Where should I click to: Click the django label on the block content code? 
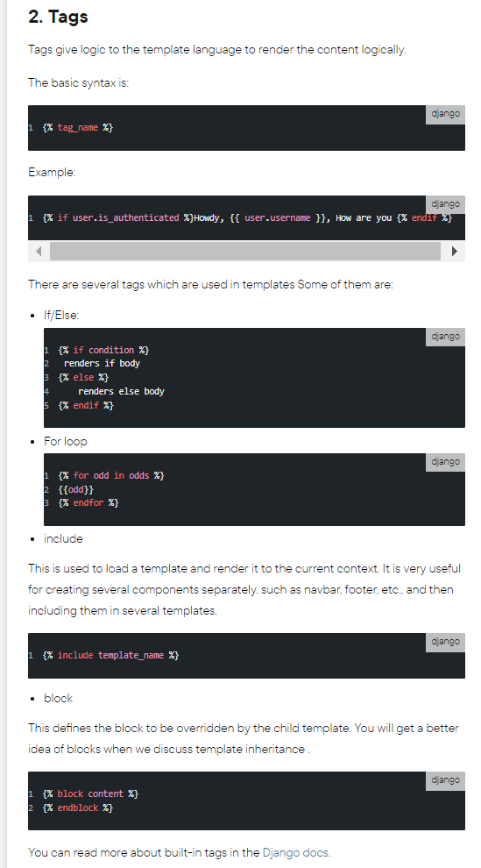tap(445, 780)
